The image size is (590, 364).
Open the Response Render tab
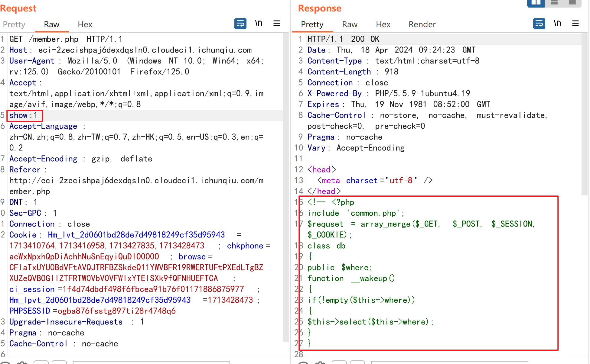pos(422,24)
